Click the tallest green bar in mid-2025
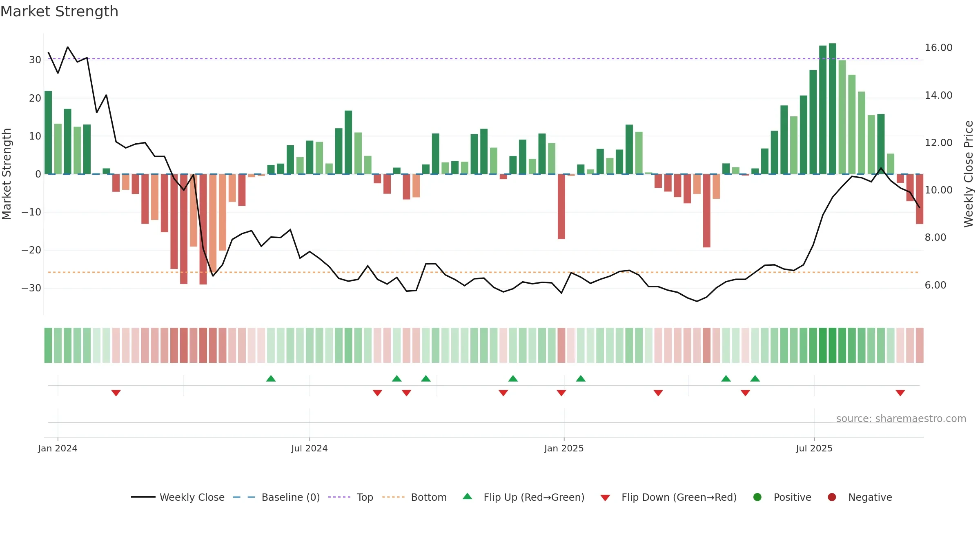Image resolution: width=980 pixels, height=551 pixels. [833, 109]
